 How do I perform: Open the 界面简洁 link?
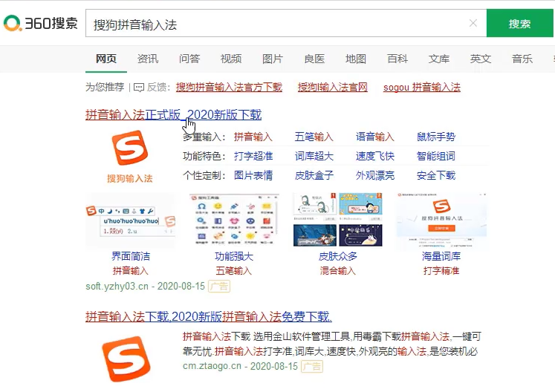click(131, 256)
